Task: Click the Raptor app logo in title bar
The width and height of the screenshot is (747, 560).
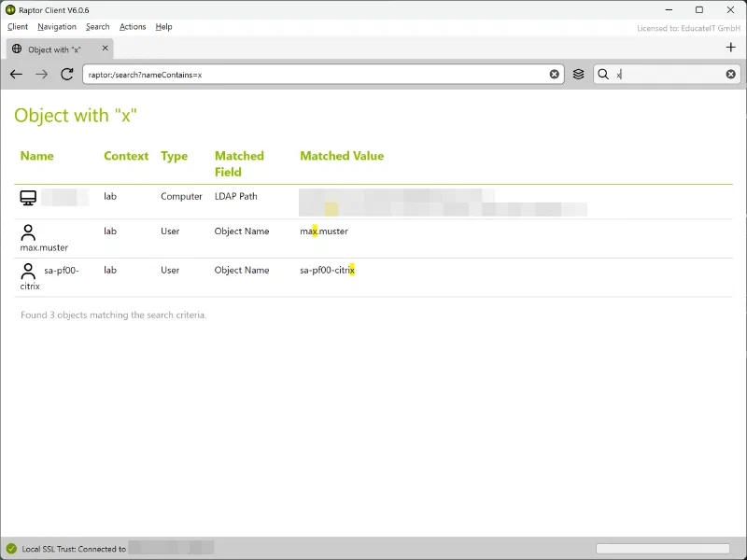Action: click(x=10, y=10)
